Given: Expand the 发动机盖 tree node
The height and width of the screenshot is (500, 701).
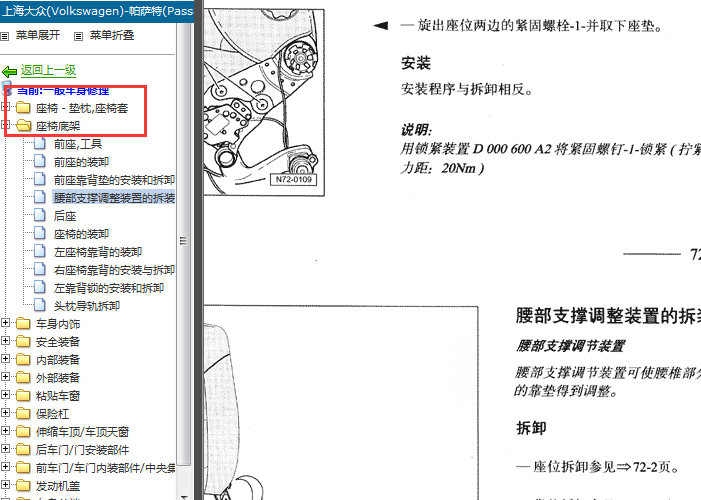Looking at the screenshot, I should pyautogui.click(x=5, y=484).
